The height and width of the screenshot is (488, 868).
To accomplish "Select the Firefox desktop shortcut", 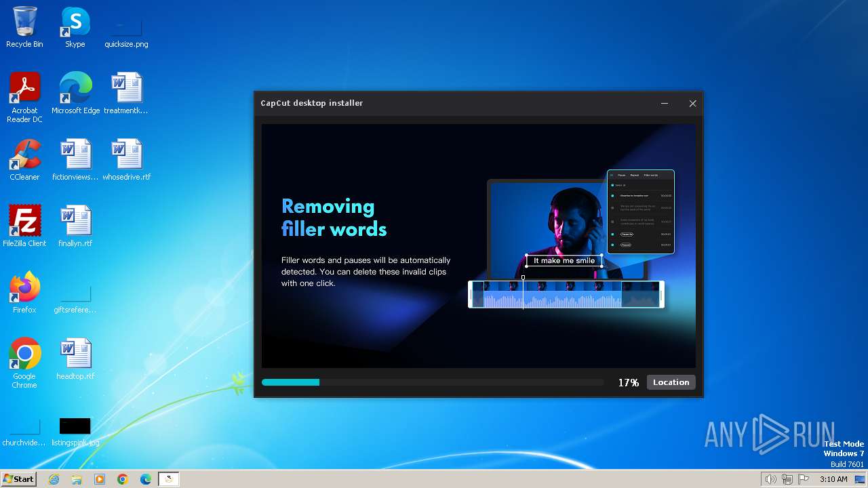I will (24, 293).
